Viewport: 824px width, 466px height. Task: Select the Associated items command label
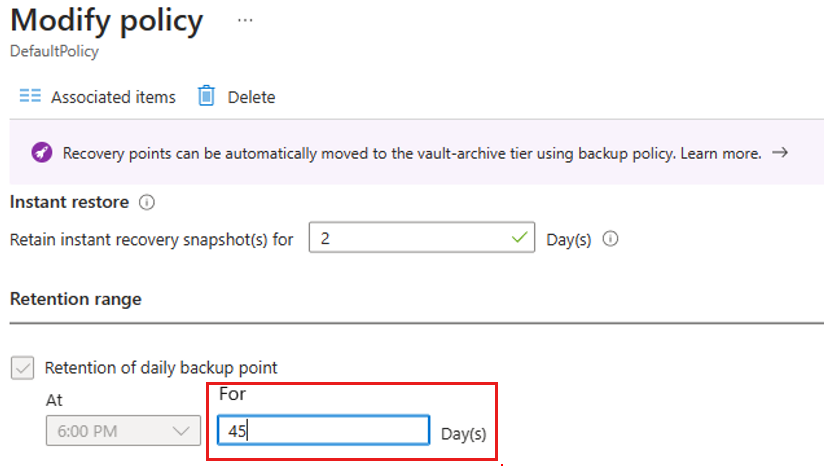coord(113,97)
